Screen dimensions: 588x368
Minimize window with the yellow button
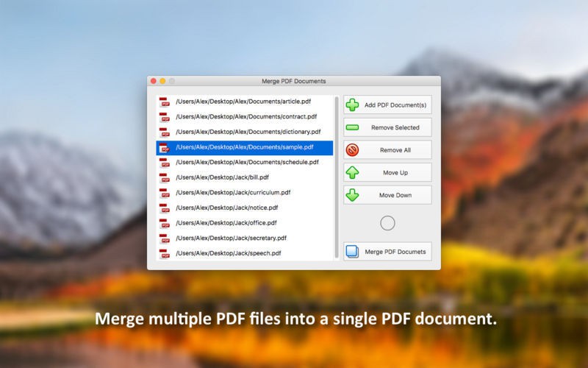(x=162, y=81)
